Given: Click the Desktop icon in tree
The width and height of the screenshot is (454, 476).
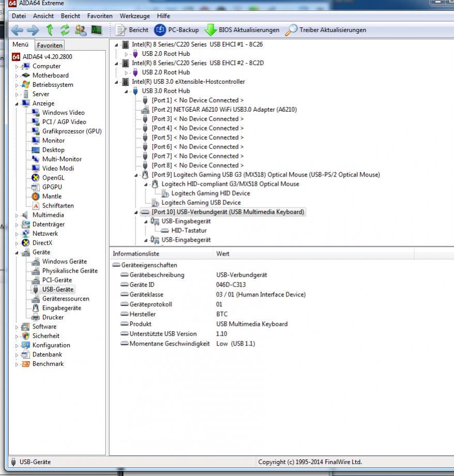Looking at the screenshot, I should tap(36, 150).
